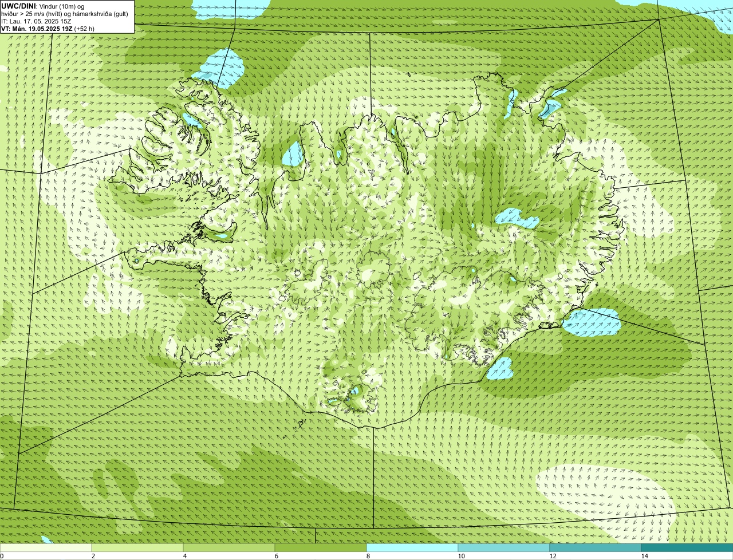Pick the 4–6 m/s green legend swatch
The height and width of the screenshot is (560, 733).
point(229,547)
